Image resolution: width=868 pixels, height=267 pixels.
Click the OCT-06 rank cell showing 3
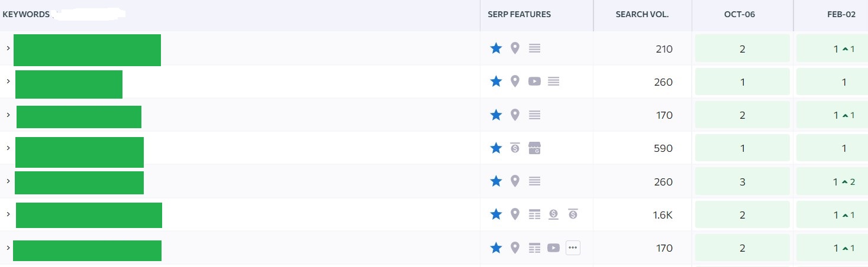[742, 181]
